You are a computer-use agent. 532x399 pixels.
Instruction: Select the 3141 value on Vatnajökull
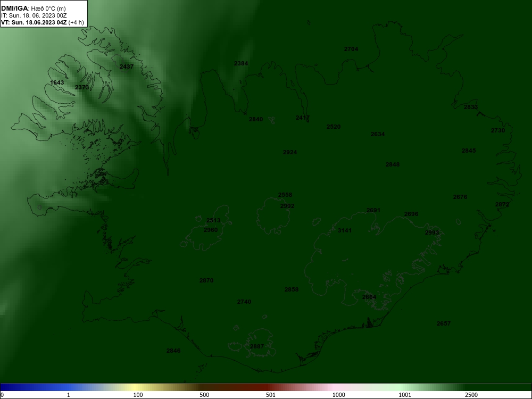(345, 230)
